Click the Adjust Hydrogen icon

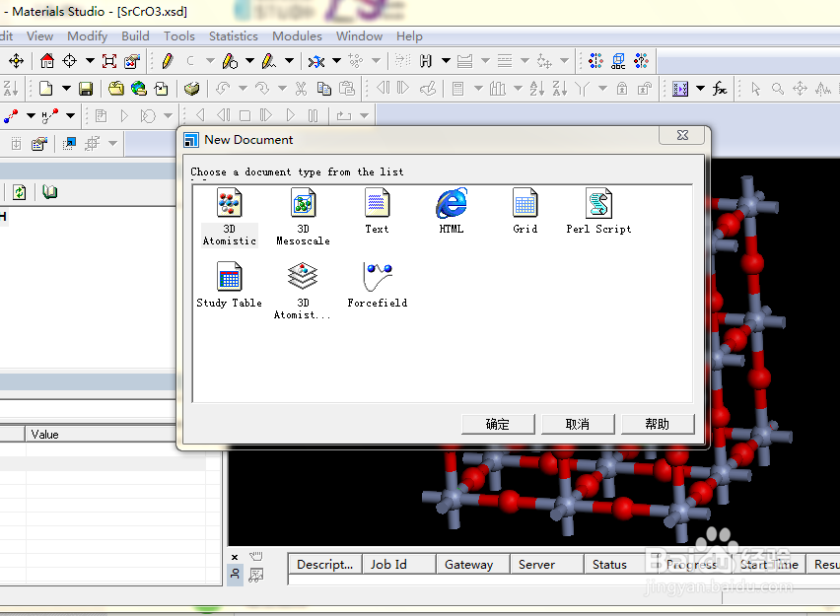[426, 61]
